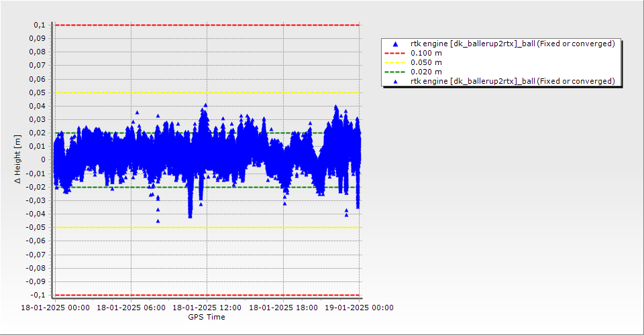644x335 pixels.
Task: Click the first rtk engine legend text at top
Action: 513,44
